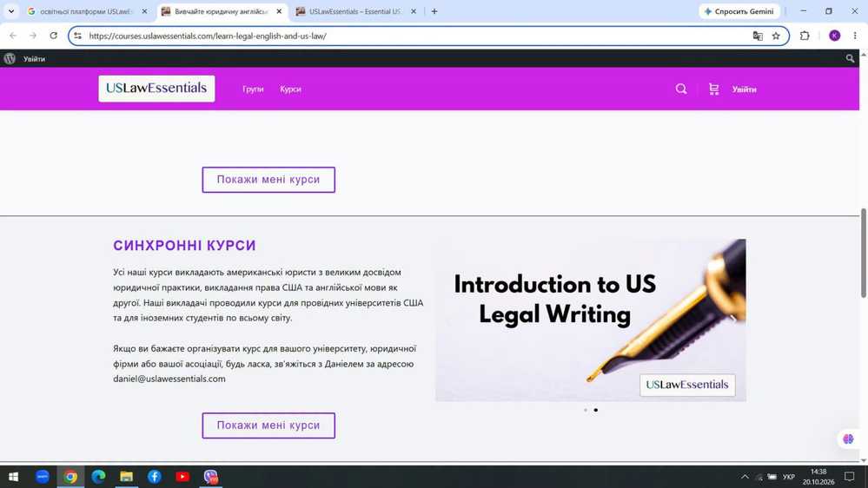
Task: Open YouTube from the taskbar
Action: pos(182,477)
